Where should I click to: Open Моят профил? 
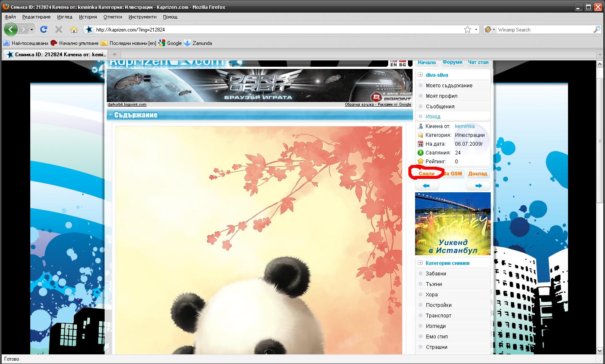pos(442,96)
